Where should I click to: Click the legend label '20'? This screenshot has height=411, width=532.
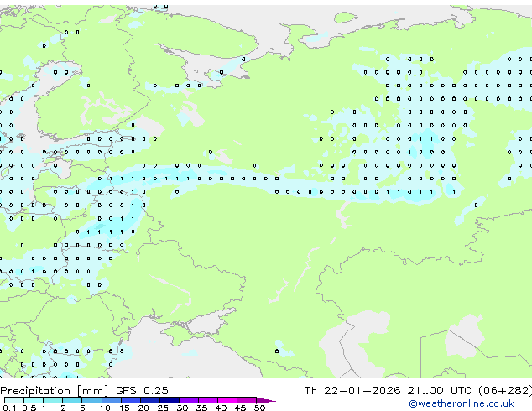[143, 408]
